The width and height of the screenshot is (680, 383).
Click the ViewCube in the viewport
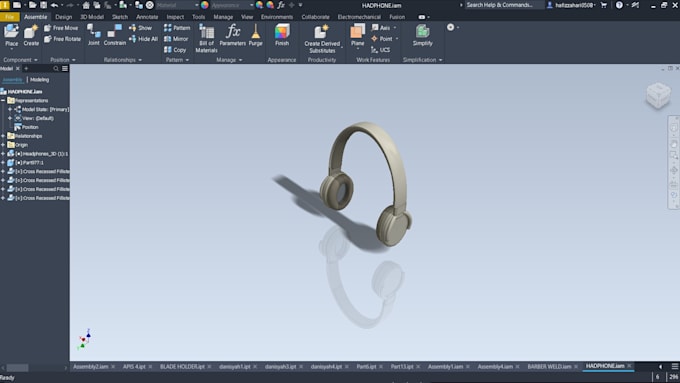click(x=658, y=95)
